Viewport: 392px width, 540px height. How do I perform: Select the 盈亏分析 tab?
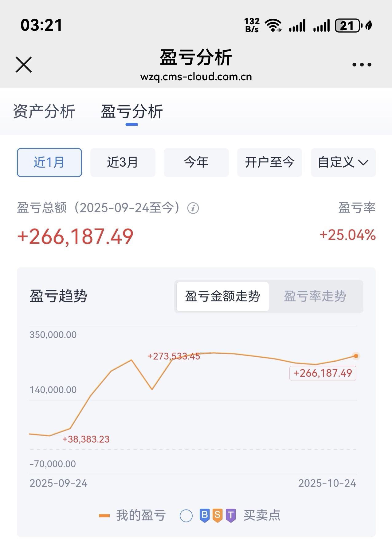pos(132,111)
